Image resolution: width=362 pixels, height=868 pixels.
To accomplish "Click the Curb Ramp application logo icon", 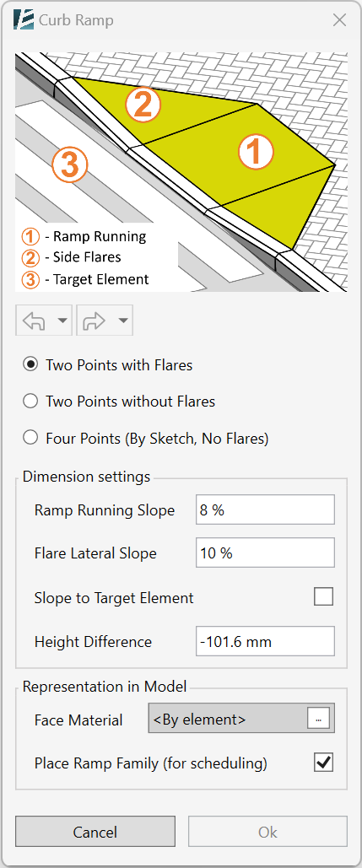I will (x=24, y=20).
